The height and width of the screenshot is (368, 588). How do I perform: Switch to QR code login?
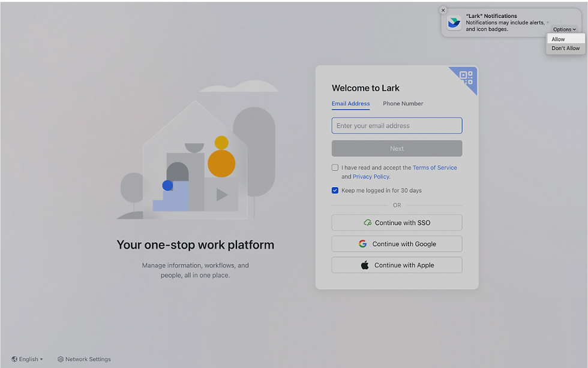pos(466,77)
